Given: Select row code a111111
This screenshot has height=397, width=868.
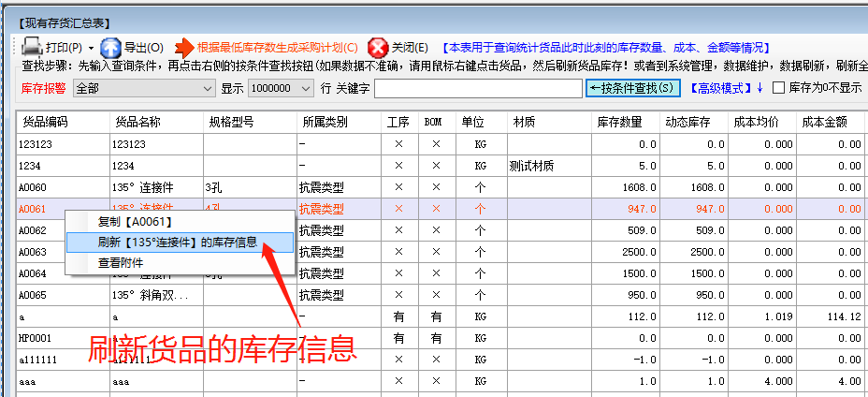Looking at the screenshot, I should point(37,360).
